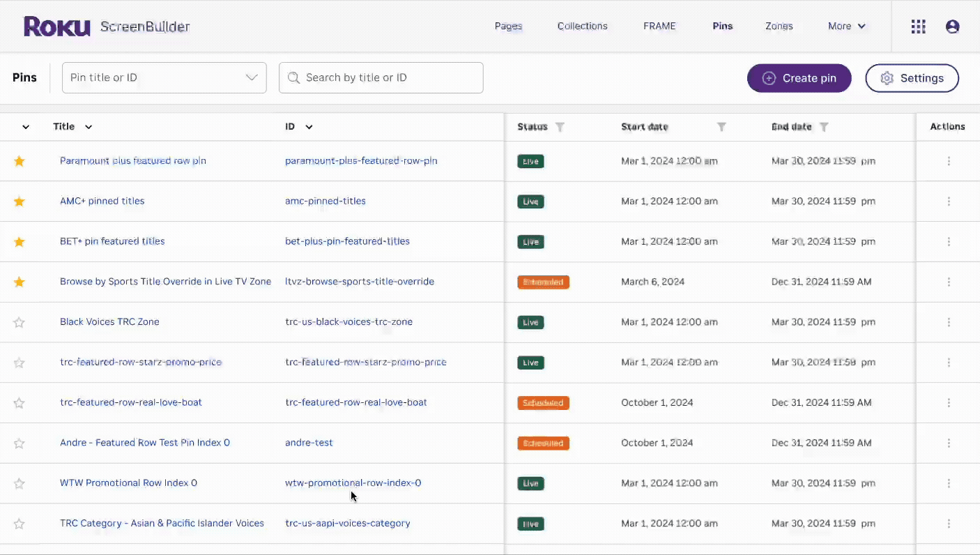The image size is (980, 555).
Task: Star the Andre Featured Row Test Pin
Action: (20, 443)
